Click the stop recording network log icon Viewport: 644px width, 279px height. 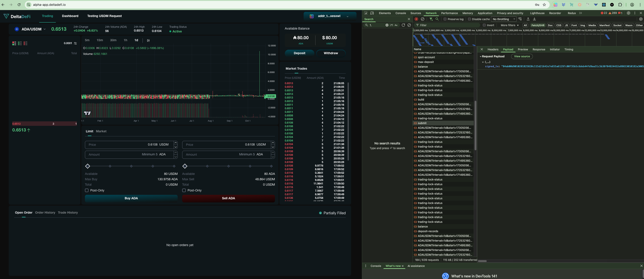(x=416, y=19)
